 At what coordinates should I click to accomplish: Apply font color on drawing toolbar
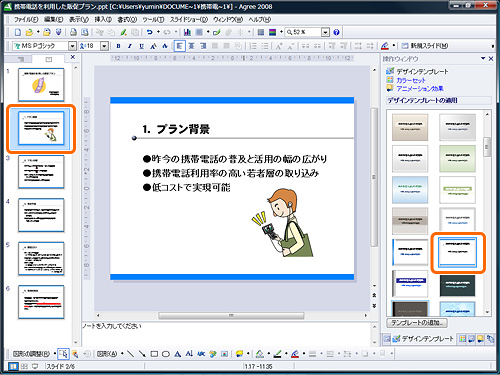(x=295, y=354)
